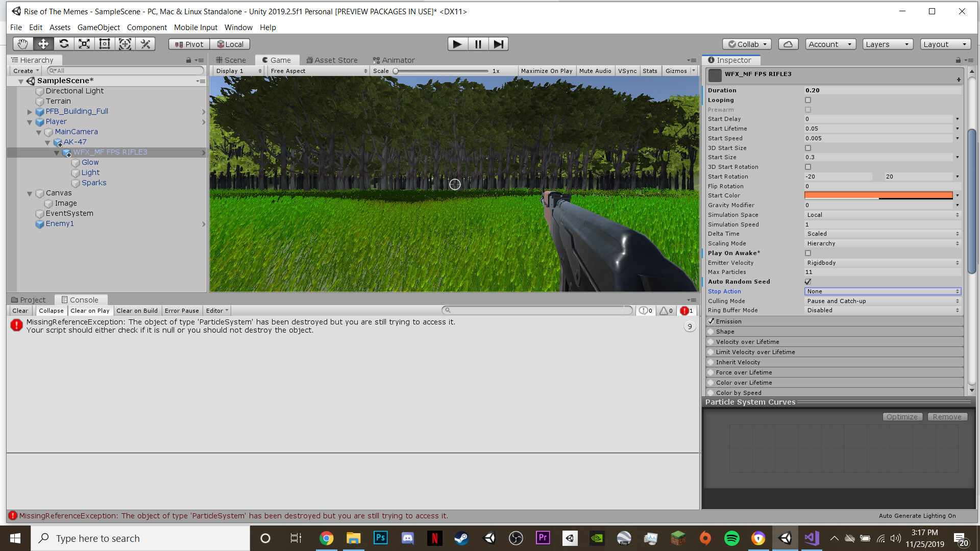
Task: Enable Looping on the particle system
Action: 807,100
